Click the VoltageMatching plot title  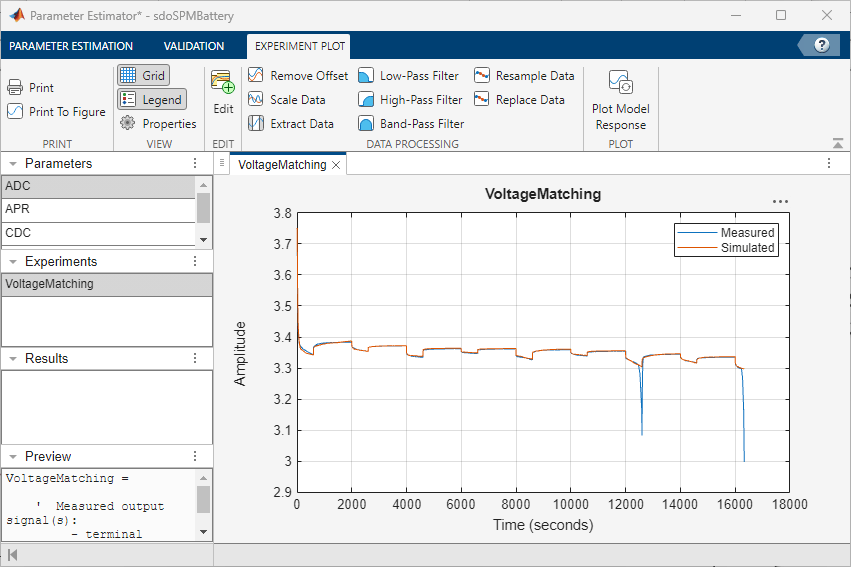[543, 194]
